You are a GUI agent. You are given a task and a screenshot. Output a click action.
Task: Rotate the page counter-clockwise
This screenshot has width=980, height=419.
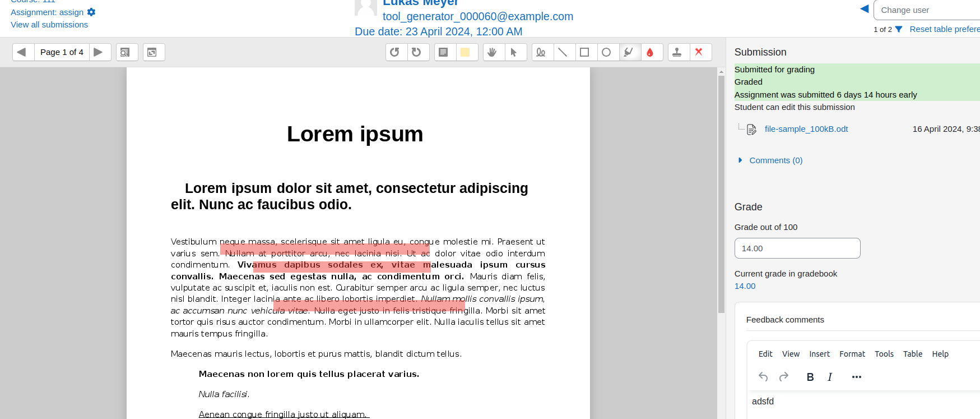[396, 52]
